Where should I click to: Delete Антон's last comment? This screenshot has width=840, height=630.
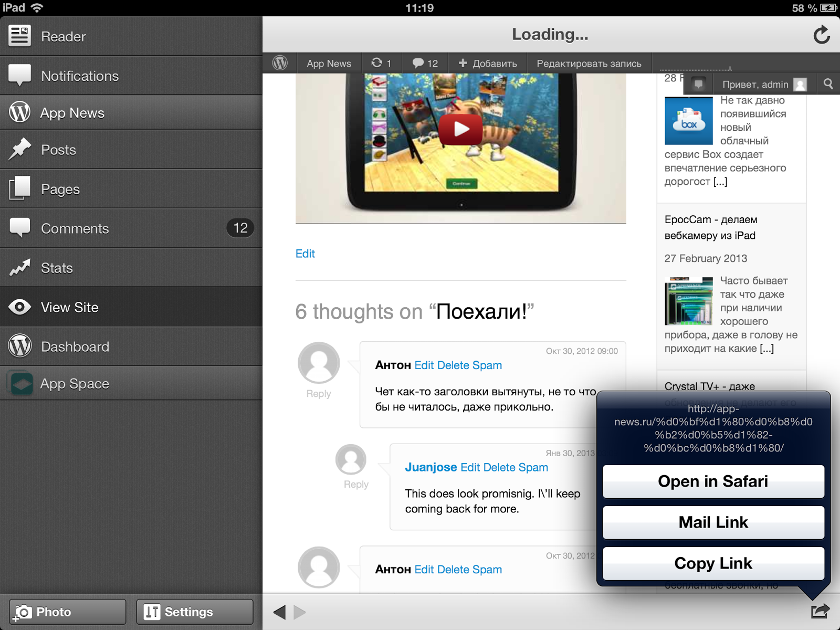point(453,570)
